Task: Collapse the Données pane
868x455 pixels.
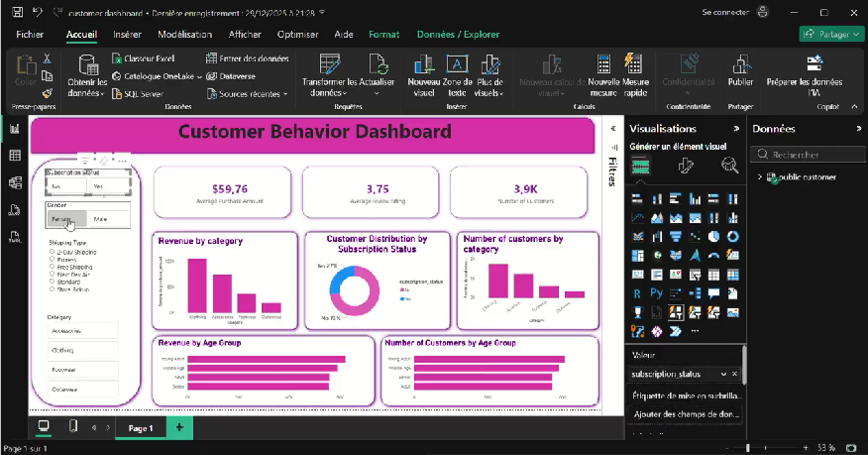Action: click(x=859, y=129)
